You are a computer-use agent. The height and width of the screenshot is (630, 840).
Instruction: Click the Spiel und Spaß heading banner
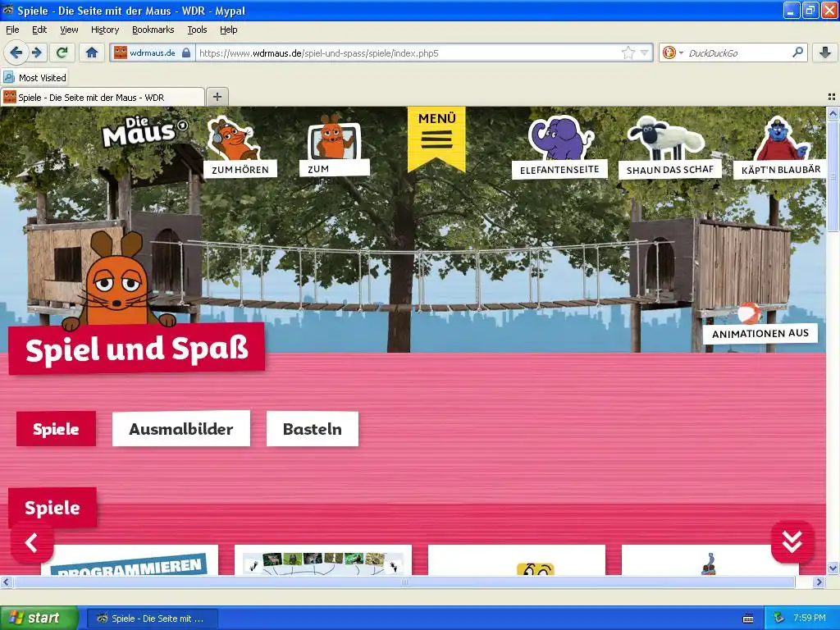pos(137,349)
